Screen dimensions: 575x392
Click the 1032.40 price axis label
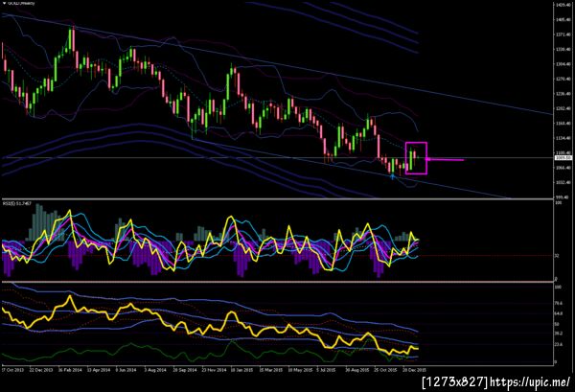563,182
